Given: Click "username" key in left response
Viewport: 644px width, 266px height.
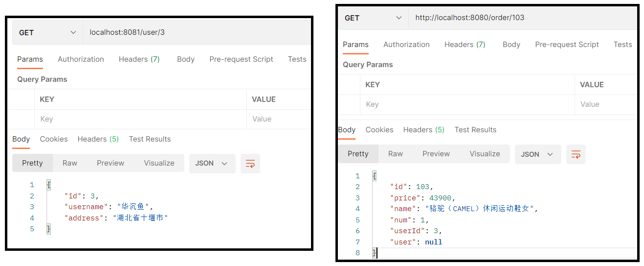Looking at the screenshot, I should coord(87,207).
